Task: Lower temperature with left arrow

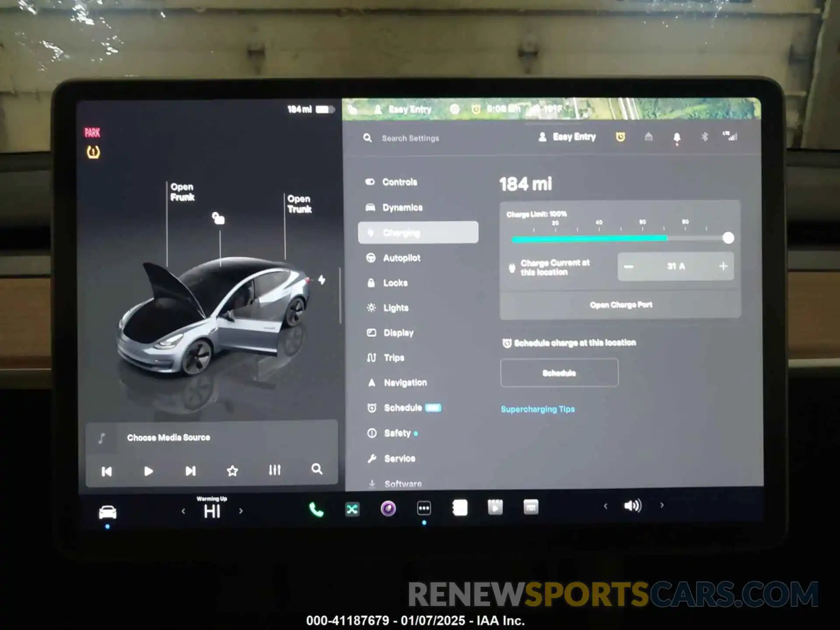Action: pos(183,511)
